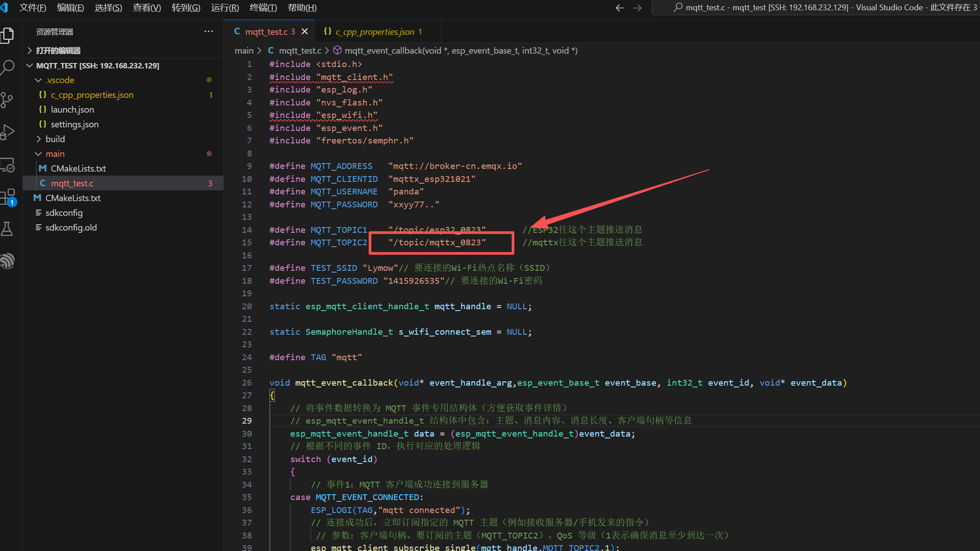Image resolution: width=980 pixels, height=551 pixels.
Task: Open sdkconfig.old file in explorer
Action: pyautogui.click(x=71, y=227)
